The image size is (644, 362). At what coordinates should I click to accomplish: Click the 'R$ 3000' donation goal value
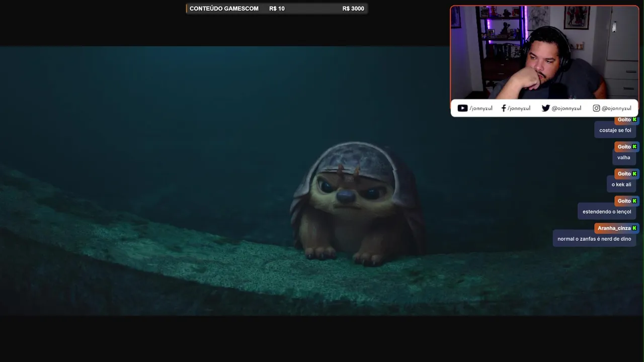(x=353, y=9)
